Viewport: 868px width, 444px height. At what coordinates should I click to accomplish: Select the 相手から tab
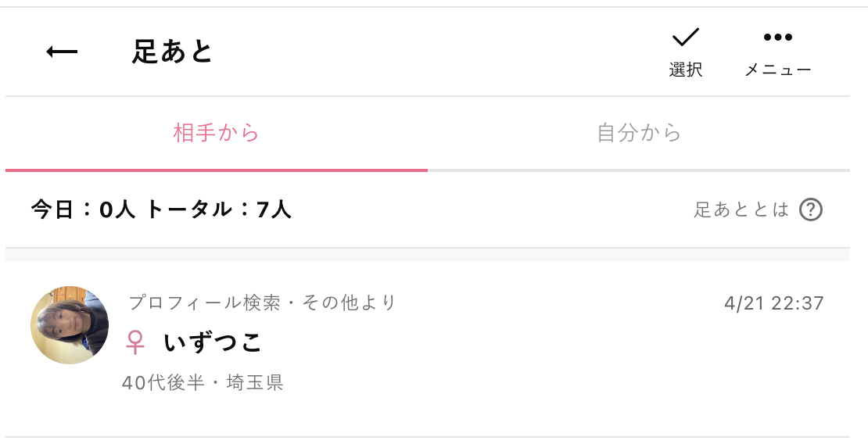tap(217, 133)
